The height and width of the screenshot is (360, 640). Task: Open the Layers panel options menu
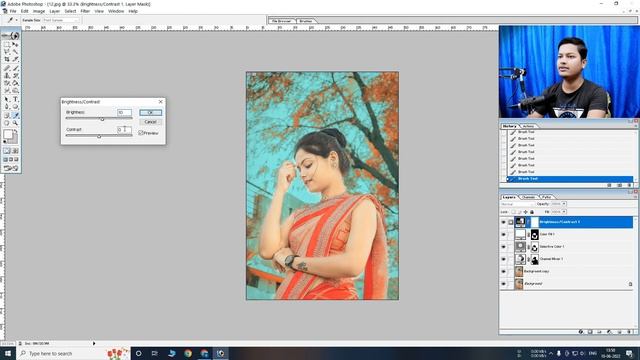tap(636, 197)
